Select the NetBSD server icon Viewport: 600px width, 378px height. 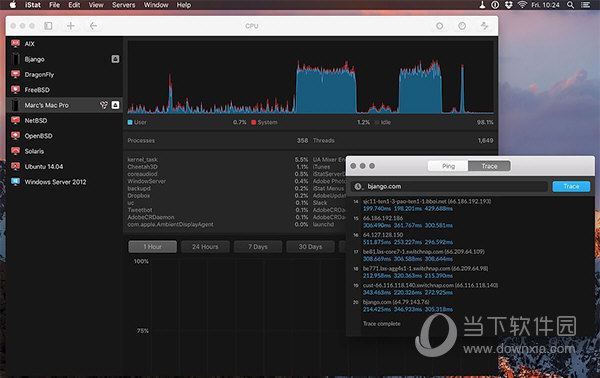click(15, 120)
